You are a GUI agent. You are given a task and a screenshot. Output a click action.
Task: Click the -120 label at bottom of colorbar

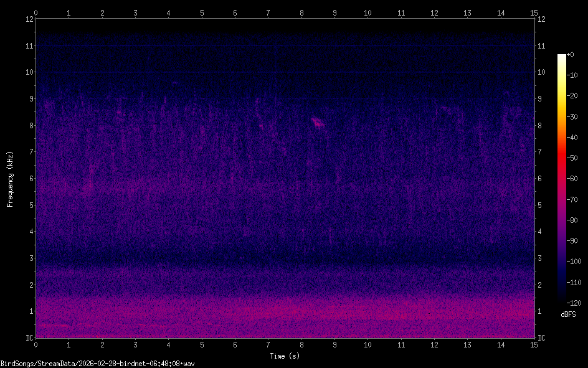574,302
